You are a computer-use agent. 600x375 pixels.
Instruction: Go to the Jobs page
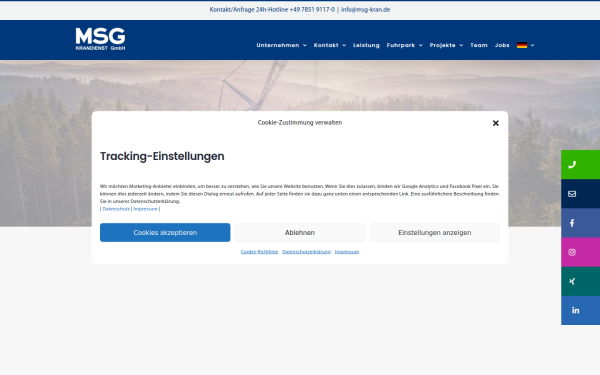click(502, 45)
